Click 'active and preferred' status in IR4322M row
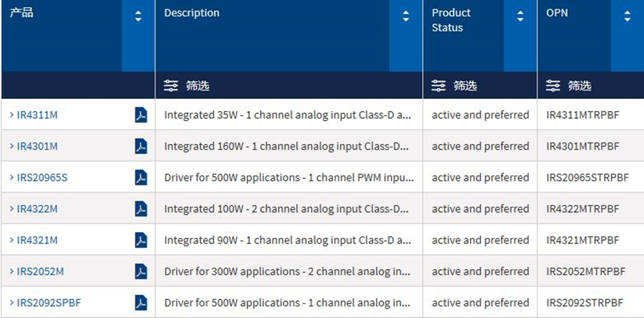The image size is (644, 318). 480,208
